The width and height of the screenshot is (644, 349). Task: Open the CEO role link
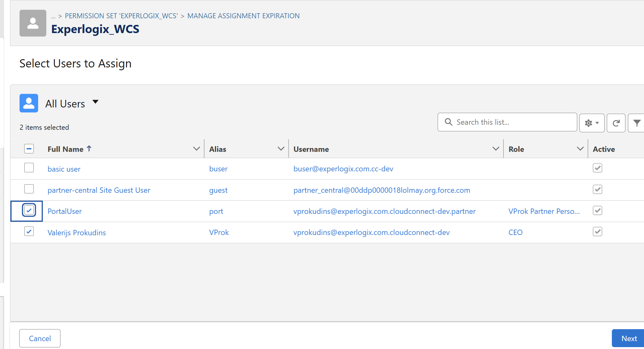515,232
